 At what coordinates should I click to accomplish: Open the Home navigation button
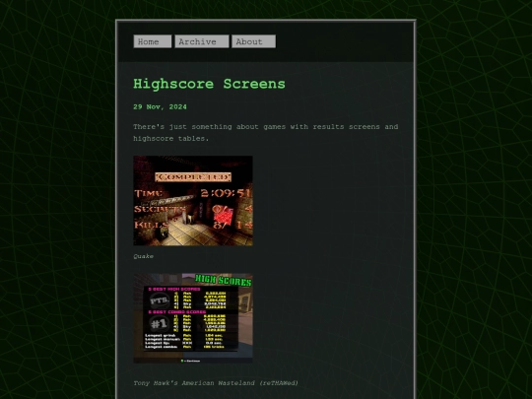pos(153,41)
